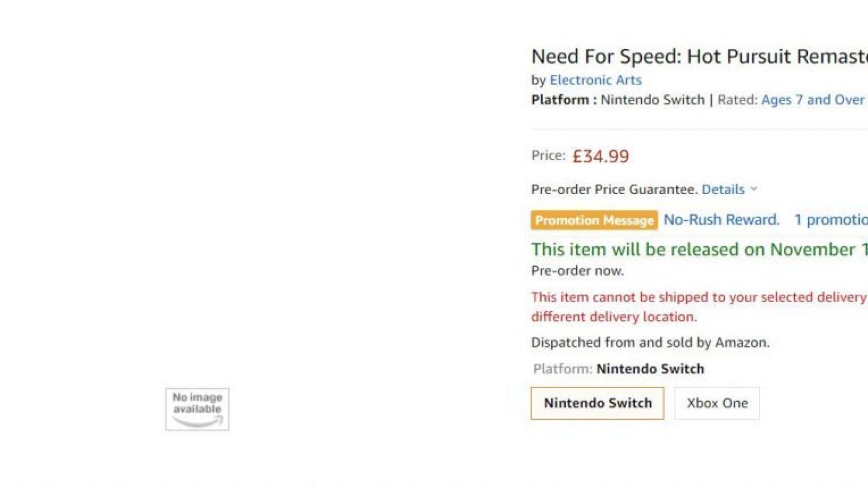Click the £34.99 price text
The height and width of the screenshot is (488, 868).
[x=601, y=156]
